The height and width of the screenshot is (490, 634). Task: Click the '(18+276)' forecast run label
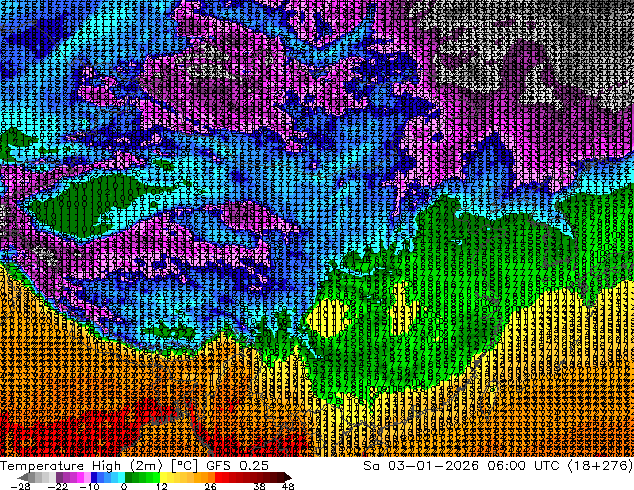[x=600, y=466]
